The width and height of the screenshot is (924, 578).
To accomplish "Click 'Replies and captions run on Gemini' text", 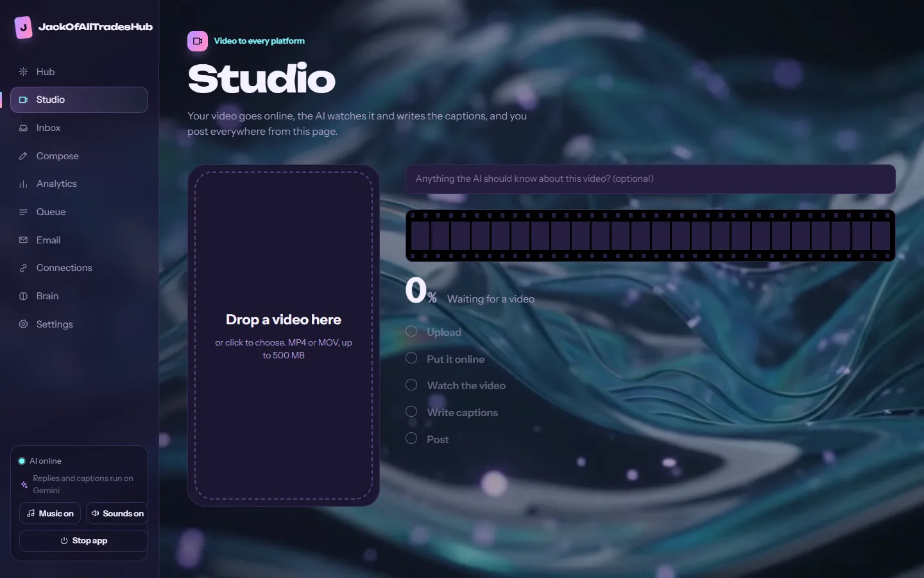I will pos(83,484).
